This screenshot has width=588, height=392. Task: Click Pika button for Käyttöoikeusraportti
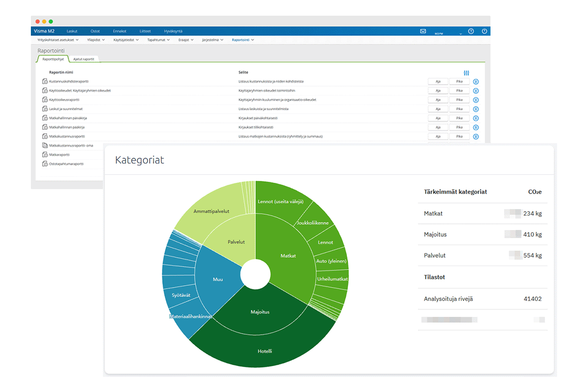click(460, 100)
